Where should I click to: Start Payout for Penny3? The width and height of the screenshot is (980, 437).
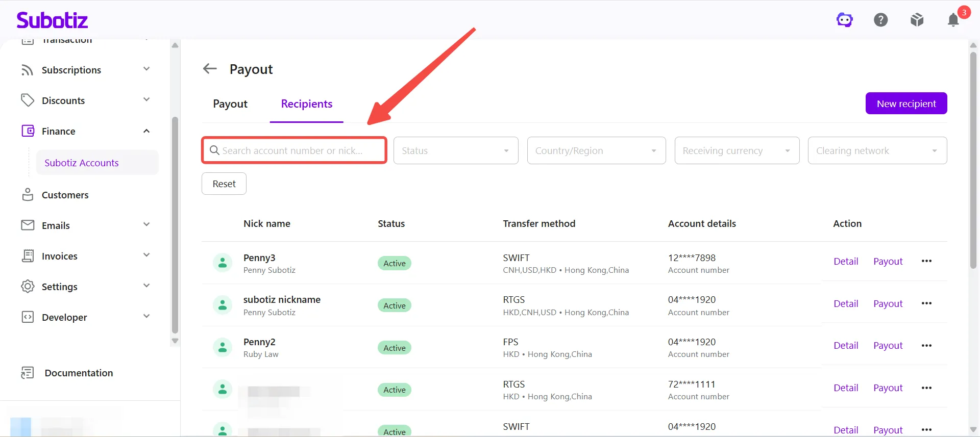888,261
